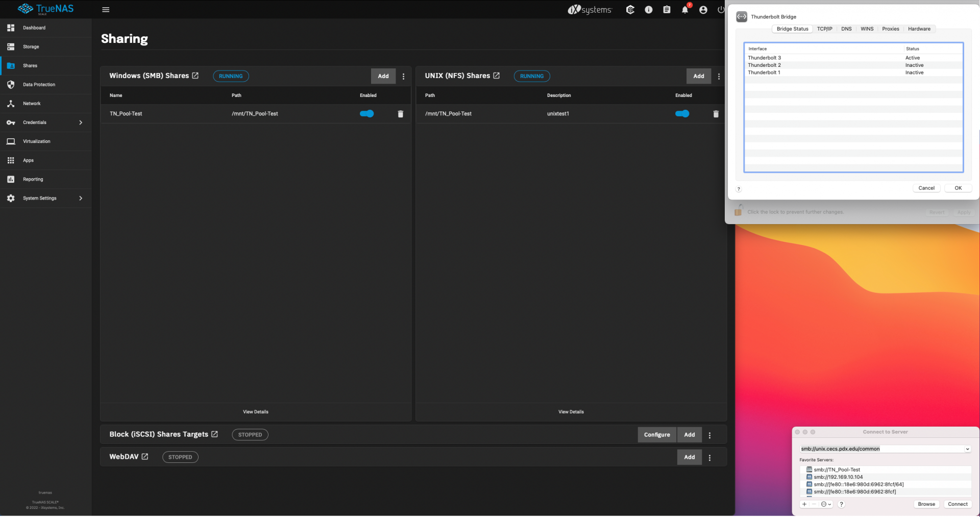Click the lock to prevent changes
Viewport: 980px width, 517px height.
pyautogui.click(x=738, y=211)
